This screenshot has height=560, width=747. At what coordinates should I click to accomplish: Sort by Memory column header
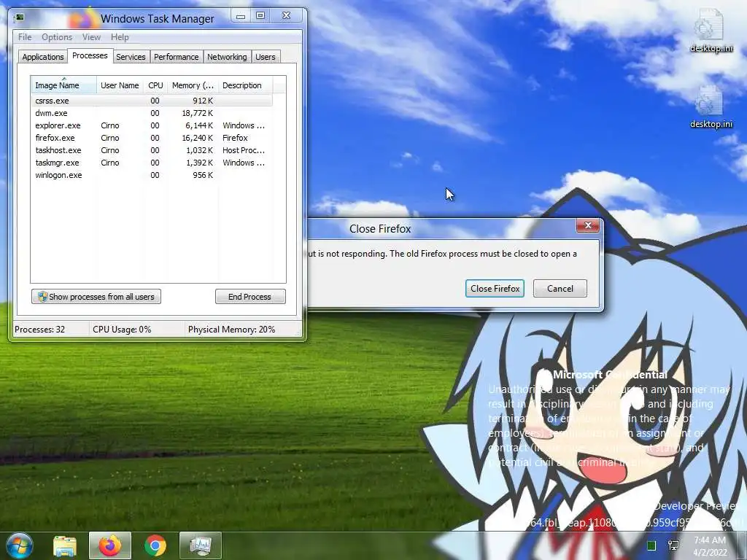pos(193,85)
